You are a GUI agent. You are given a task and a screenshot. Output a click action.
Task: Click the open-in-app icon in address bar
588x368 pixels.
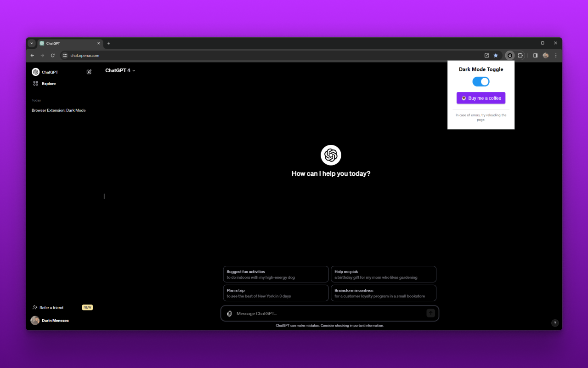click(486, 55)
